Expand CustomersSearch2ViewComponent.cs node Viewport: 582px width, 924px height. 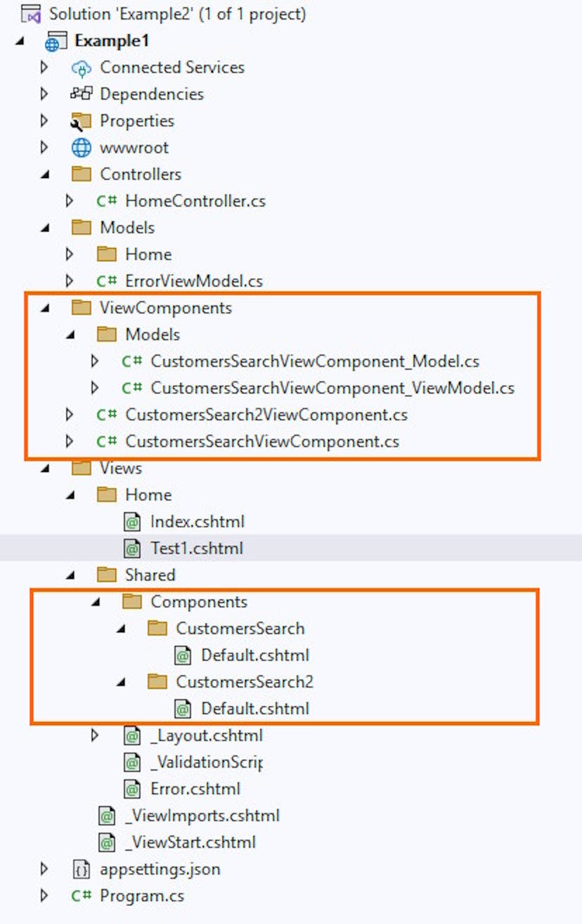point(70,415)
